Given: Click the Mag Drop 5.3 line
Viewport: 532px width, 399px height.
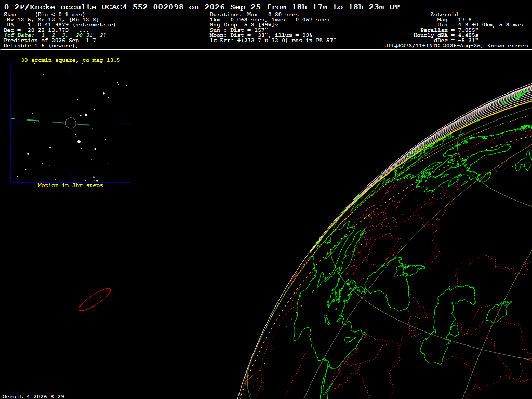Looking at the screenshot, I should click(x=244, y=25).
